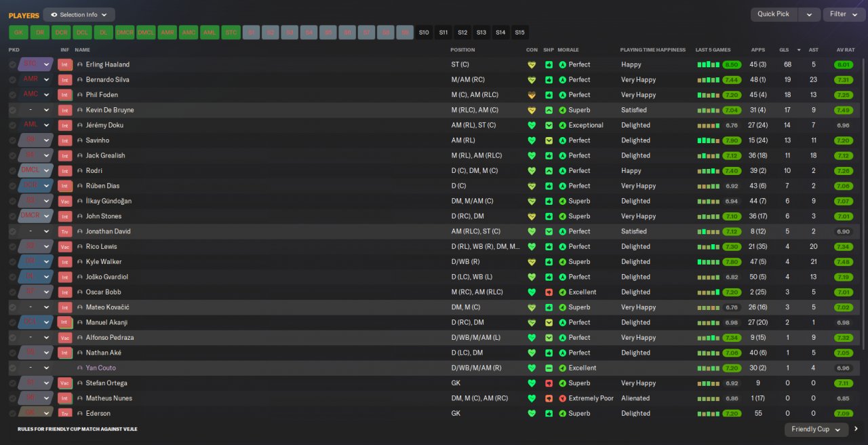The image size is (868, 445).
Task: Click the Quick Pick button
Action: [774, 14]
